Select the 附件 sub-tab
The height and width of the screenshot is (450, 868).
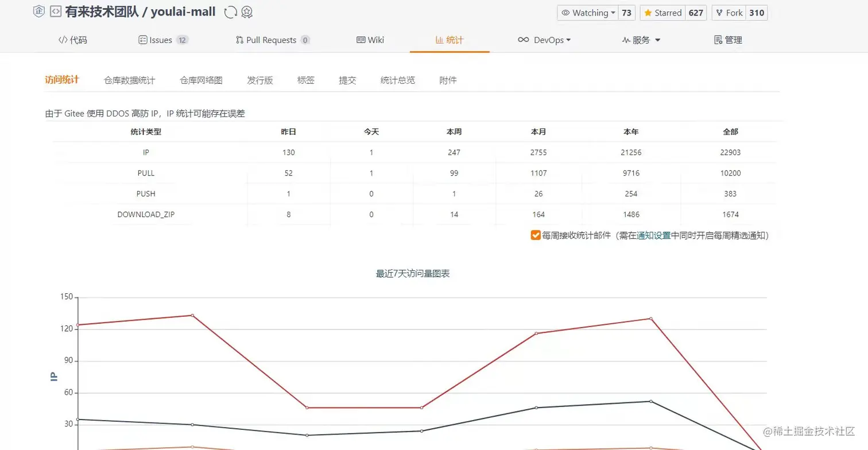[x=448, y=80]
